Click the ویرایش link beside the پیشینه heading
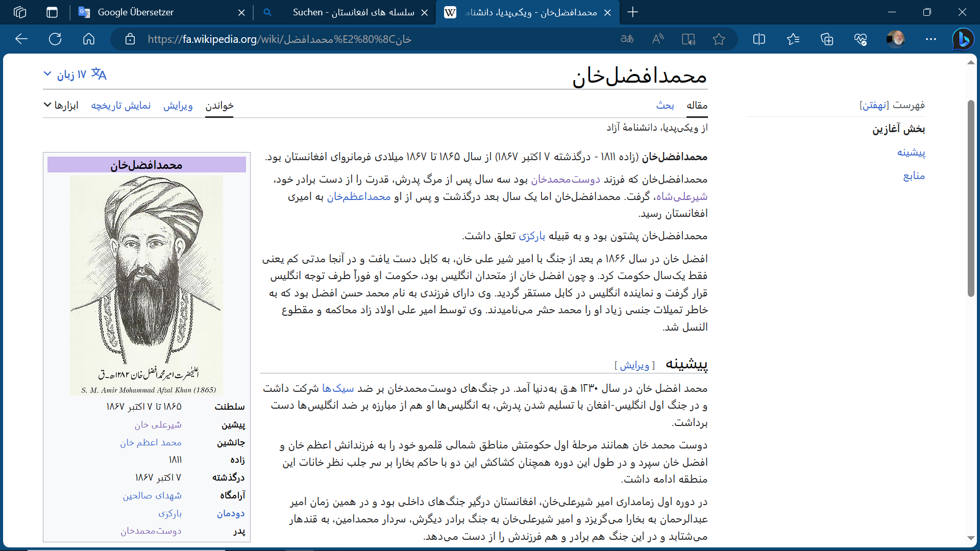This screenshot has height=551, width=980. pos(634,365)
